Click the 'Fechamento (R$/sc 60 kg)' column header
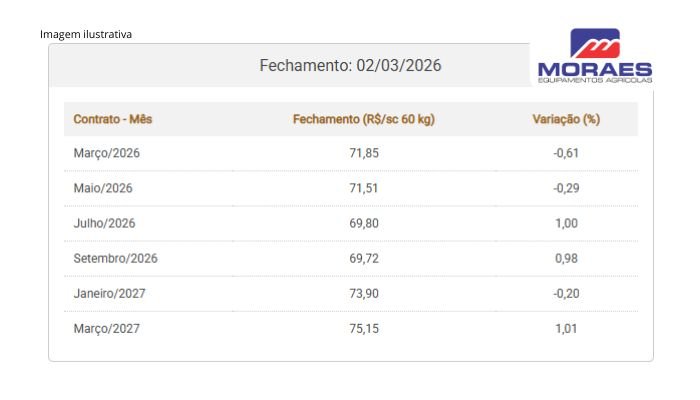The height and width of the screenshot is (400, 700). pos(364,119)
